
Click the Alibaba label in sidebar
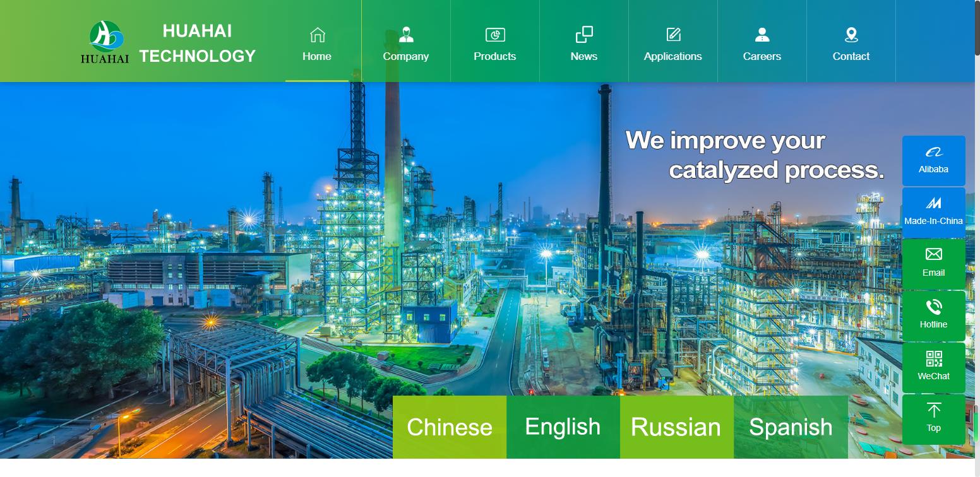pyautogui.click(x=934, y=169)
